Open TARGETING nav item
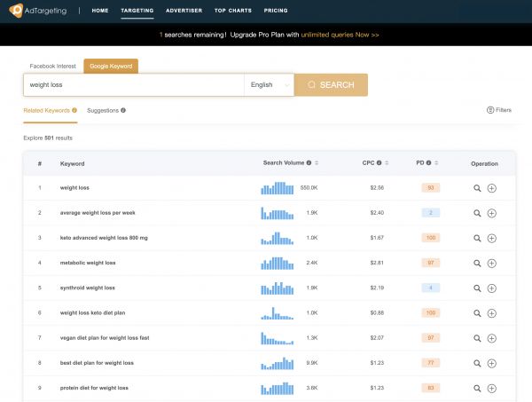532x402 pixels. [137, 11]
